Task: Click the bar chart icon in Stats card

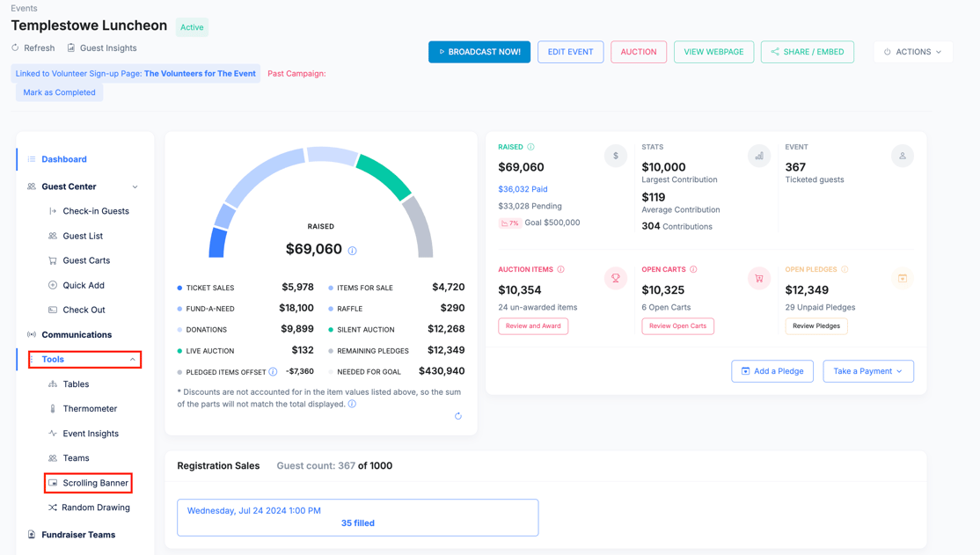Action: (x=759, y=156)
